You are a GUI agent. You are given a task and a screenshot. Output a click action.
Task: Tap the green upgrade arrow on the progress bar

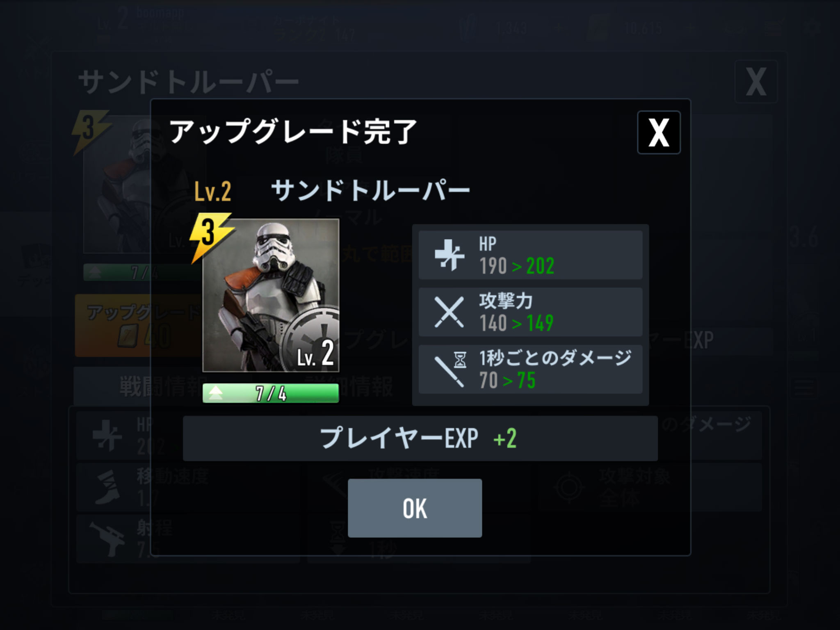click(x=215, y=393)
